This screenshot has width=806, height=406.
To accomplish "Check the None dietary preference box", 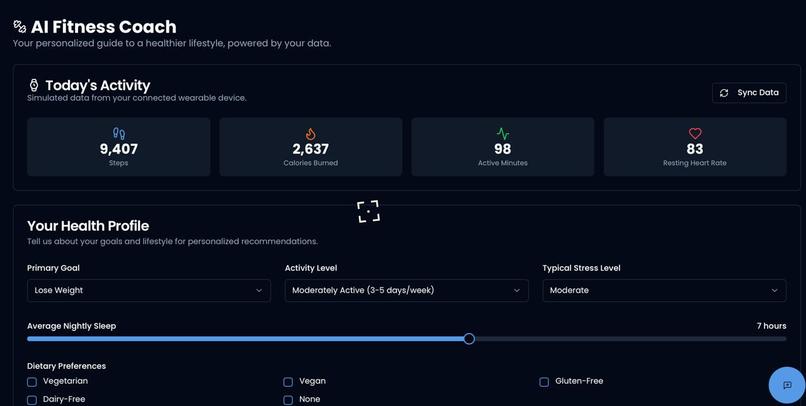I will click(x=288, y=400).
